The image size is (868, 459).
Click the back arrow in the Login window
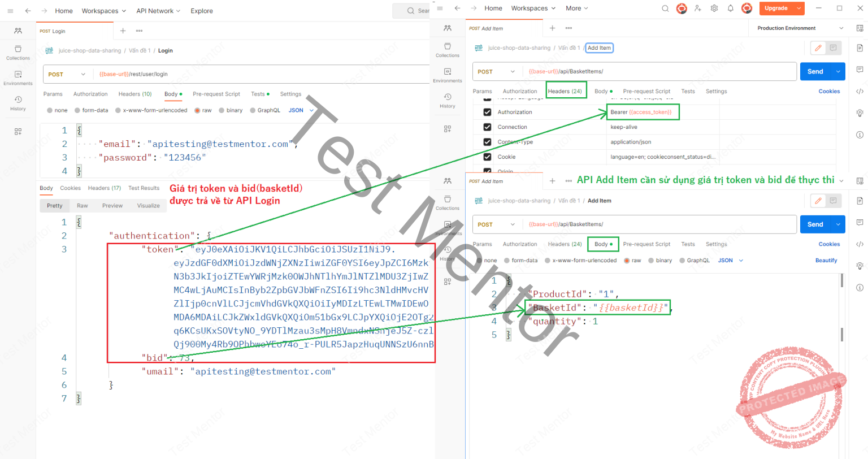[28, 11]
